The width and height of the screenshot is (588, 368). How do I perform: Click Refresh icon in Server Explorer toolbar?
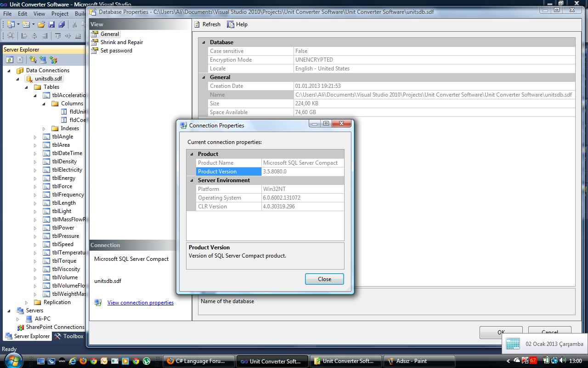10,60
